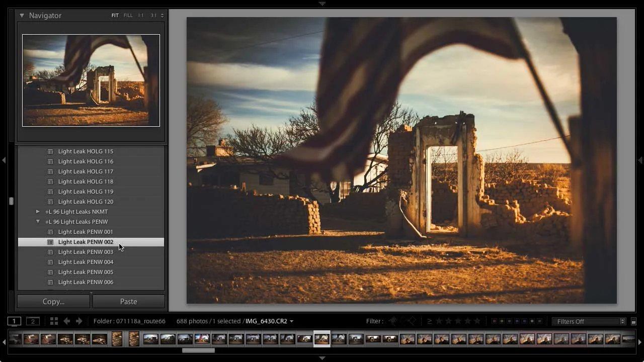This screenshot has height=362, width=644.
Task: Select main window display button 1
Action: (x=15, y=321)
